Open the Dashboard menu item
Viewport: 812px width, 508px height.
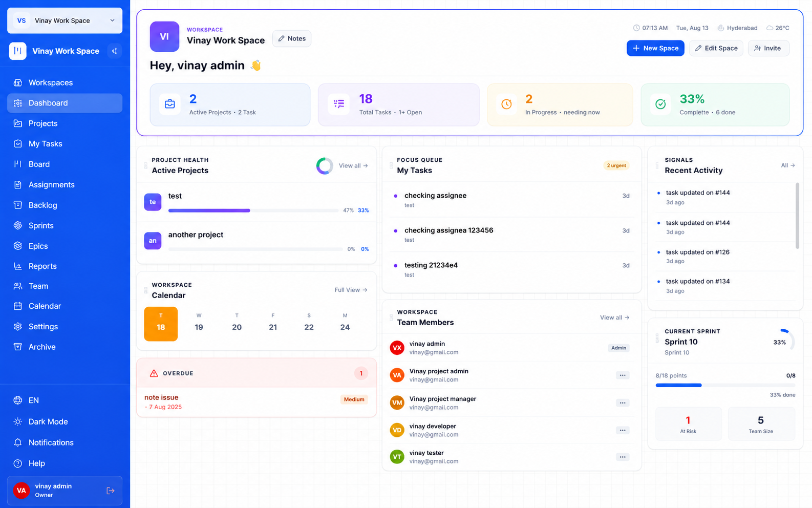(x=65, y=103)
